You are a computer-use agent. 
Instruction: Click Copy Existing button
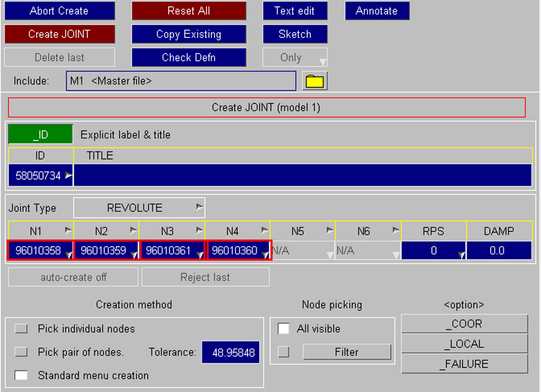coord(189,34)
